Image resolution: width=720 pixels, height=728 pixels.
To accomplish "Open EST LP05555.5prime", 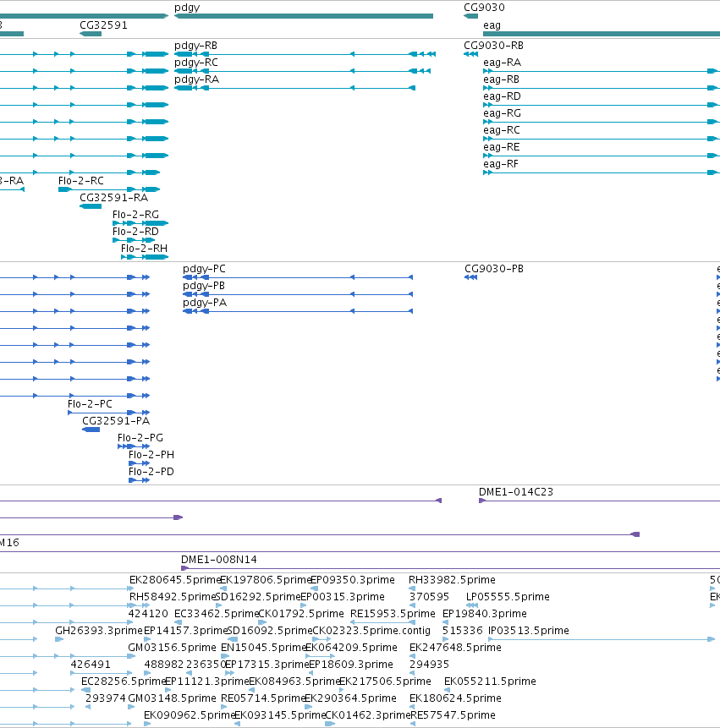I will pyautogui.click(x=508, y=597).
